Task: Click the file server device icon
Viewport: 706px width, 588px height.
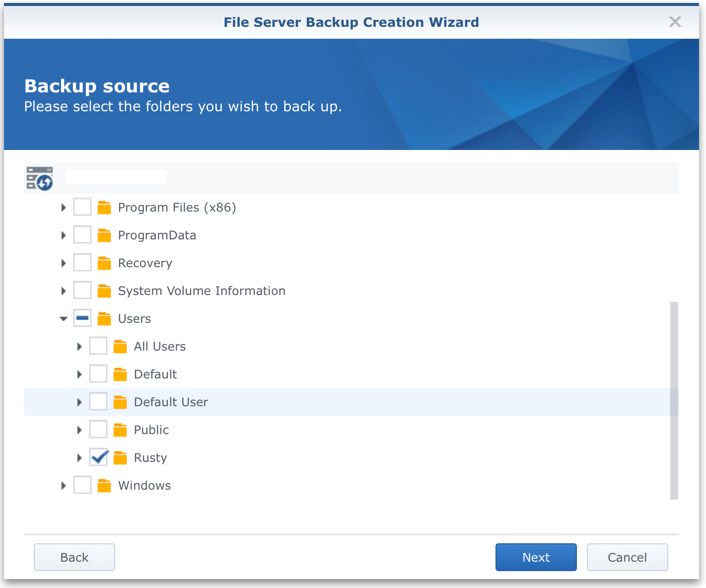Action: pos(40,178)
